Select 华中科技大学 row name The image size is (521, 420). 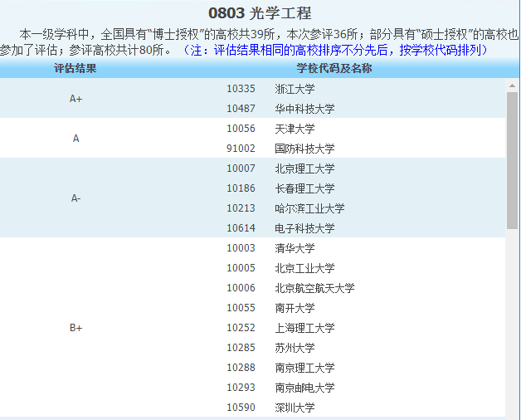[304, 109]
